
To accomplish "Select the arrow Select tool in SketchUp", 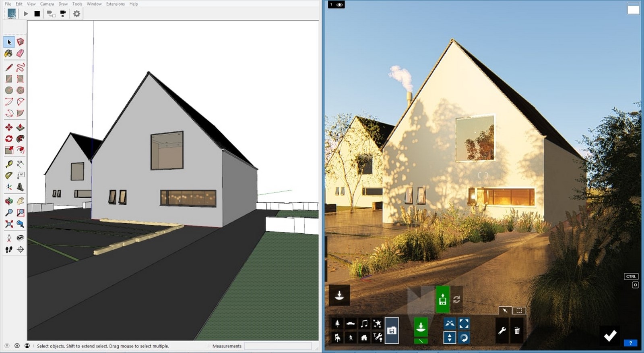I will 9,42.
